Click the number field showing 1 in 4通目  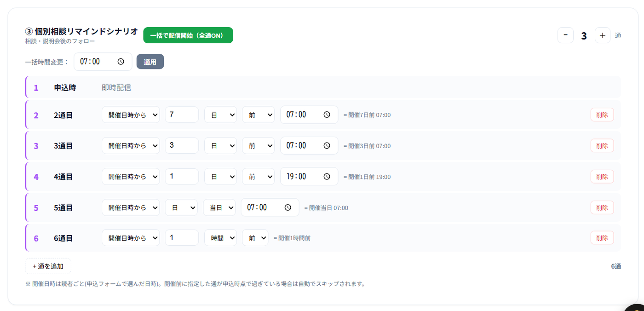pos(182,176)
